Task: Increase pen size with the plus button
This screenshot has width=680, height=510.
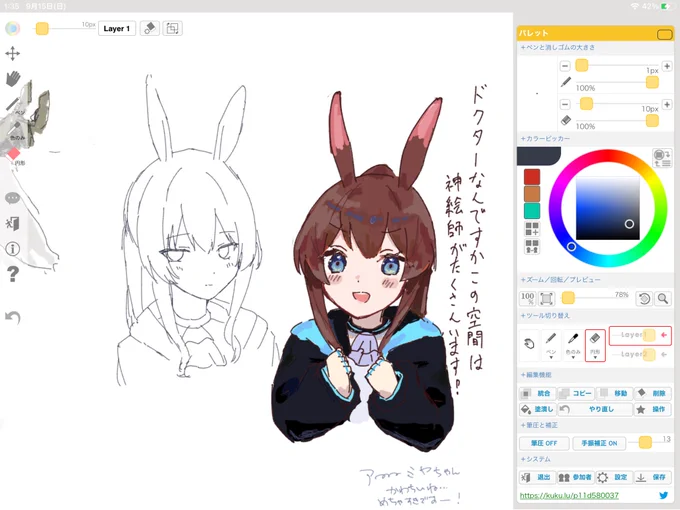Action: (x=667, y=66)
